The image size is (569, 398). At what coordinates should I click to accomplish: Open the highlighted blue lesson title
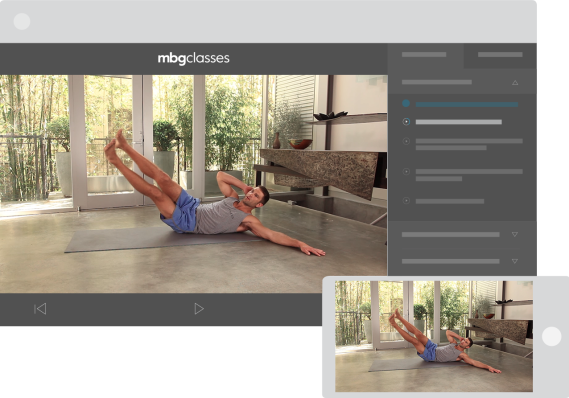pyautogui.click(x=467, y=104)
